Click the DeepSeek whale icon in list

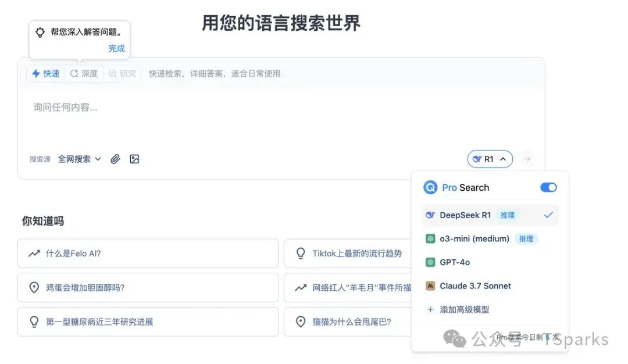(430, 215)
